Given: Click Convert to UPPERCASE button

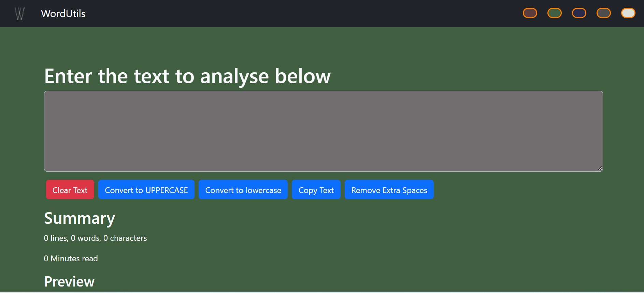Looking at the screenshot, I should [x=146, y=190].
